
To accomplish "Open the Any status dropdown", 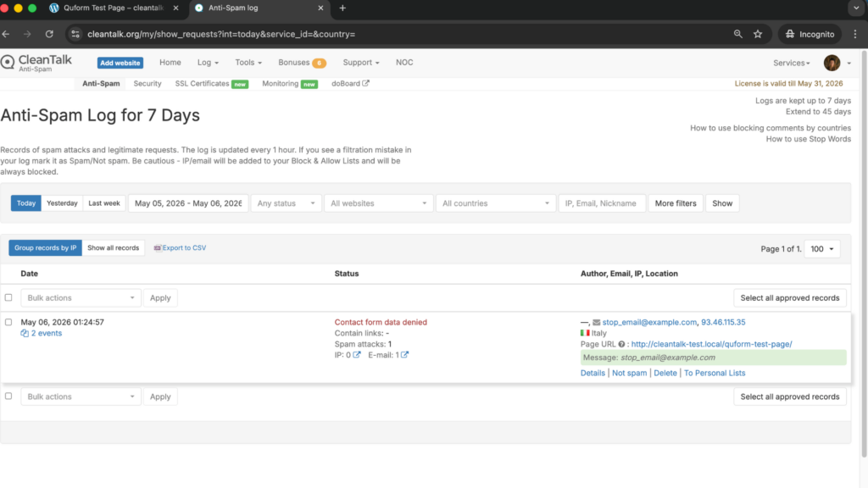I will [x=286, y=203].
